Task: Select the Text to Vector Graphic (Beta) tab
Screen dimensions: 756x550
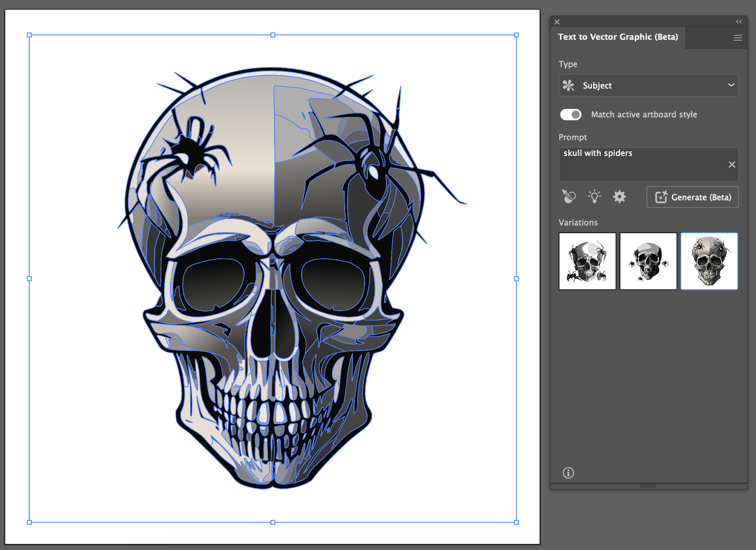Action: coord(618,37)
